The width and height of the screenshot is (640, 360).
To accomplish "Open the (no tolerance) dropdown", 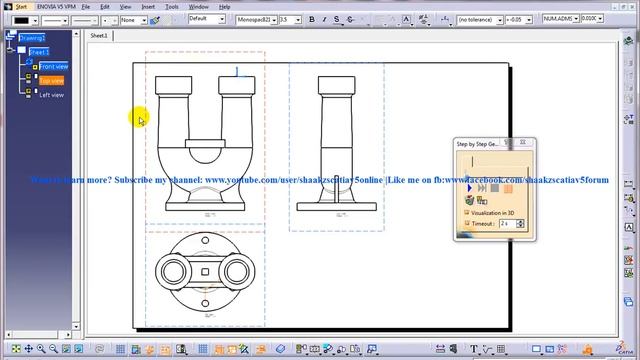I will [x=500, y=20].
